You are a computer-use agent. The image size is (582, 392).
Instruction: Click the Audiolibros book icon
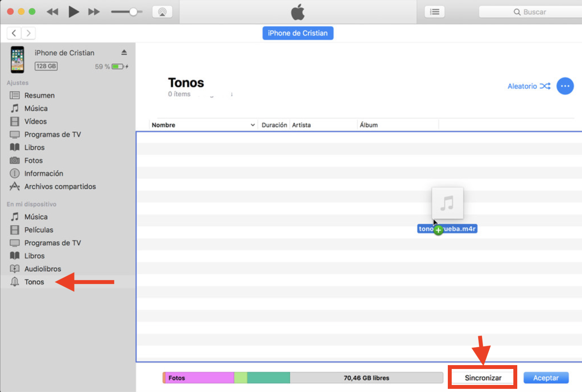pyautogui.click(x=15, y=269)
